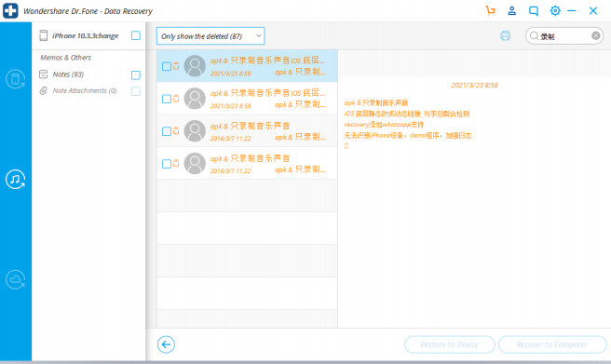This screenshot has width=611, height=364.
Task: Click the back arrow button
Action: [x=166, y=344]
